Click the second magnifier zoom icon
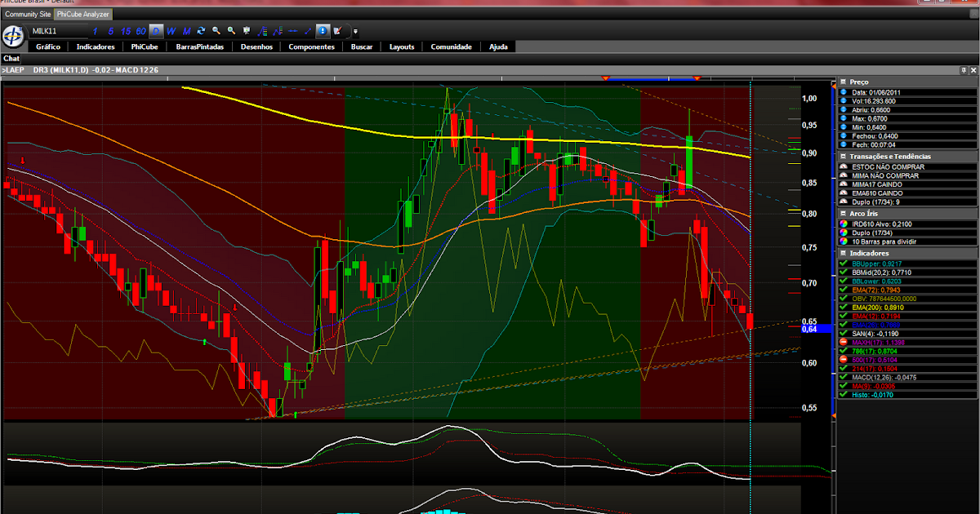This screenshot has height=514, width=980. click(x=231, y=31)
